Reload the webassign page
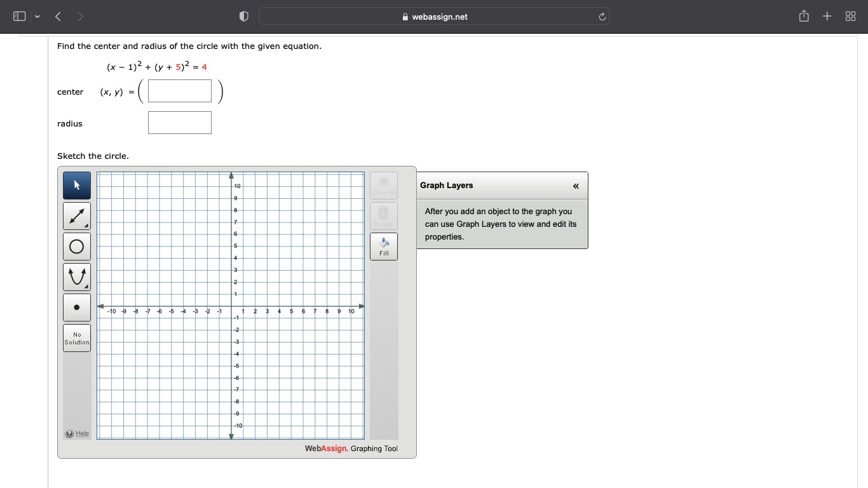The image size is (868, 488). click(602, 17)
